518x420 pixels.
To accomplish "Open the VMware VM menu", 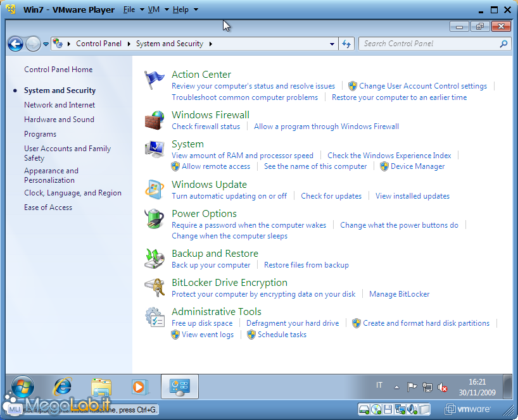I will (x=154, y=9).
